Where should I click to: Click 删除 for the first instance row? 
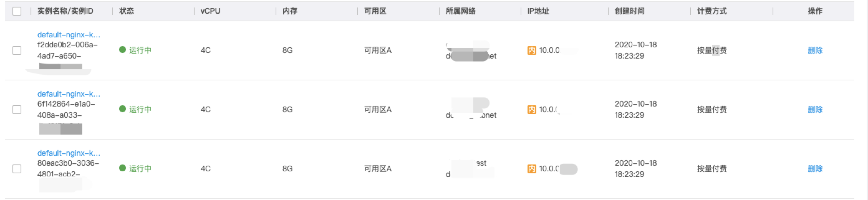pyautogui.click(x=815, y=50)
